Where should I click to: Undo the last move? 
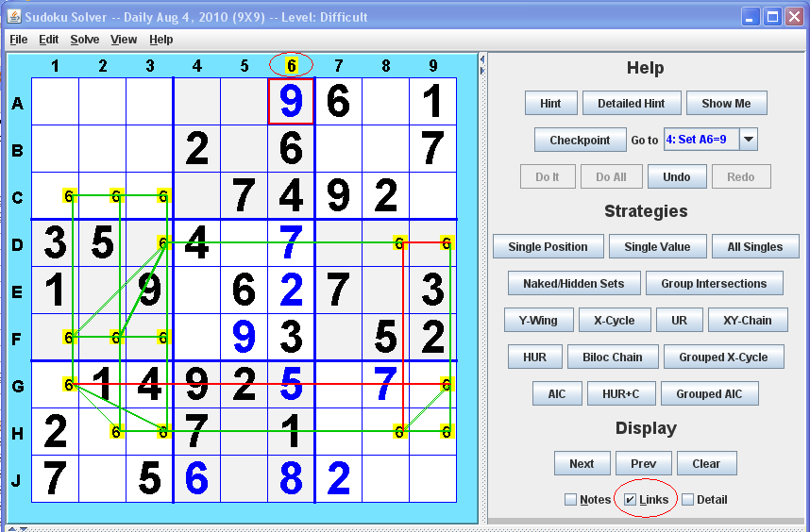(x=676, y=176)
